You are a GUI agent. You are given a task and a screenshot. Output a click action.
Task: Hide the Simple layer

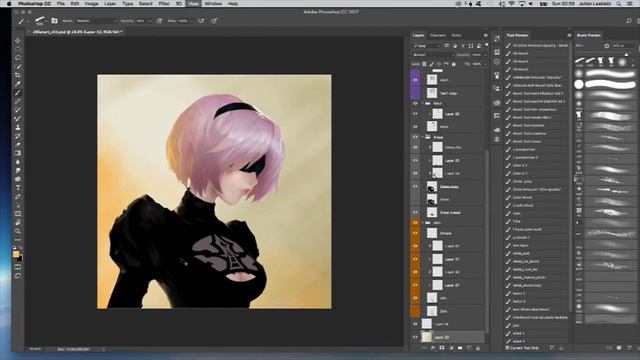pos(415,233)
